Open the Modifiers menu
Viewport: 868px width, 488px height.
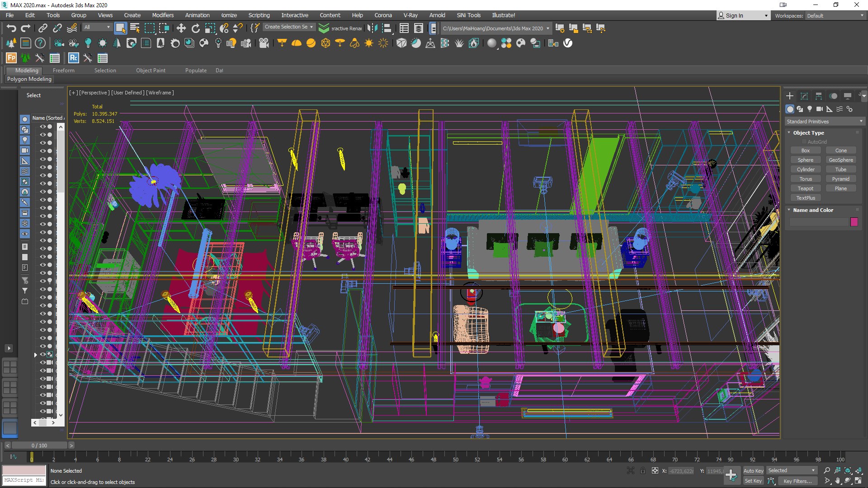[x=163, y=15]
